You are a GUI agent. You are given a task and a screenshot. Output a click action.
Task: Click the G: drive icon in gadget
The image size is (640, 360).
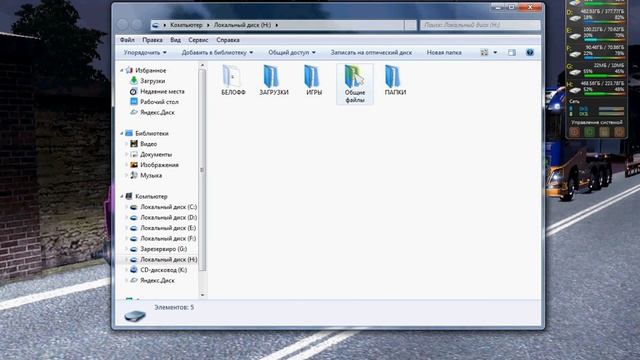[575, 72]
